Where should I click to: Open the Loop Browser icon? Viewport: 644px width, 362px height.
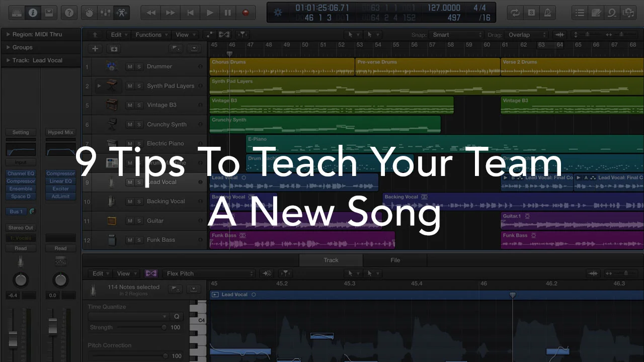(x=612, y=13)
